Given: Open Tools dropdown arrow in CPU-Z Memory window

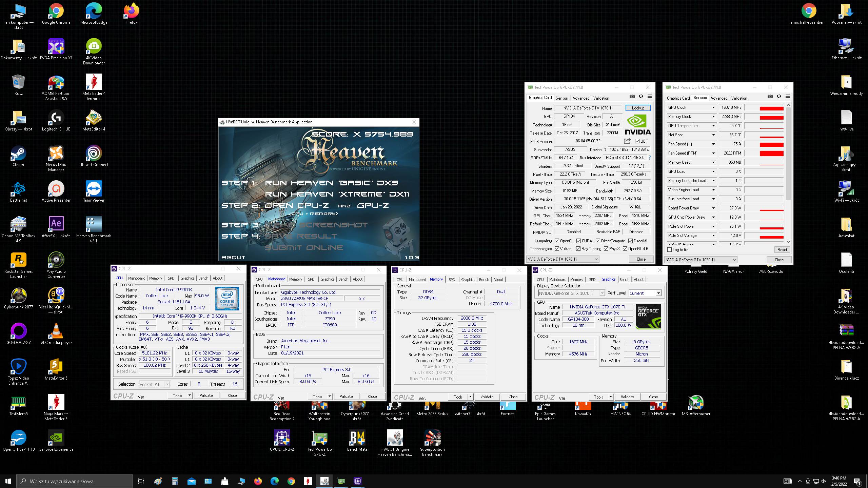Looking at the screenshot, I should [x=470, y=397].
